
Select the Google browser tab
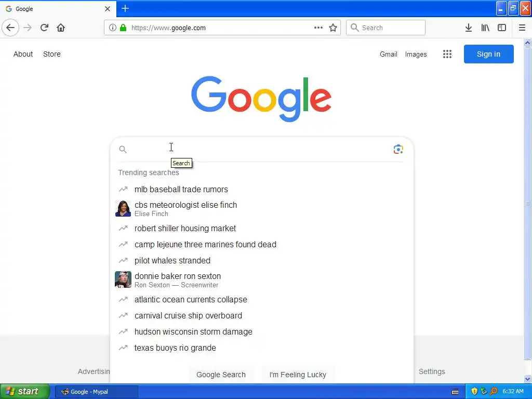(x=58, y=9)
